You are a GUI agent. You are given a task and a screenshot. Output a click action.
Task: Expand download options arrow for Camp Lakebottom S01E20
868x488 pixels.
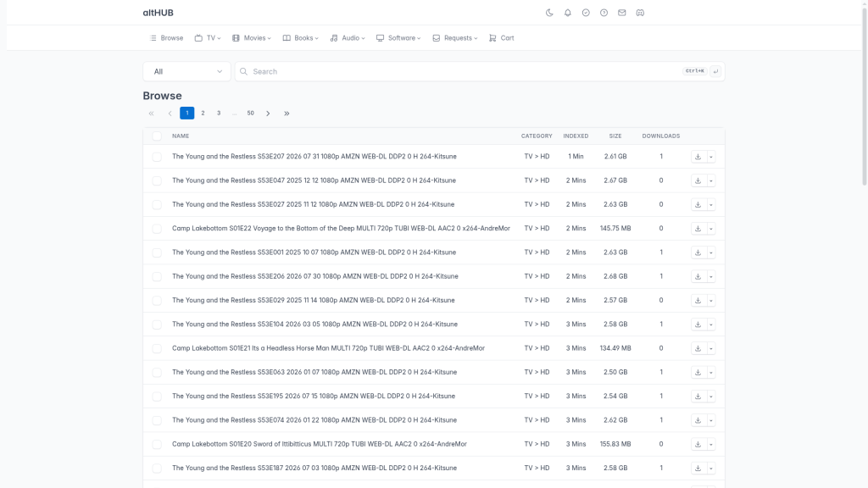pos(711,444)
